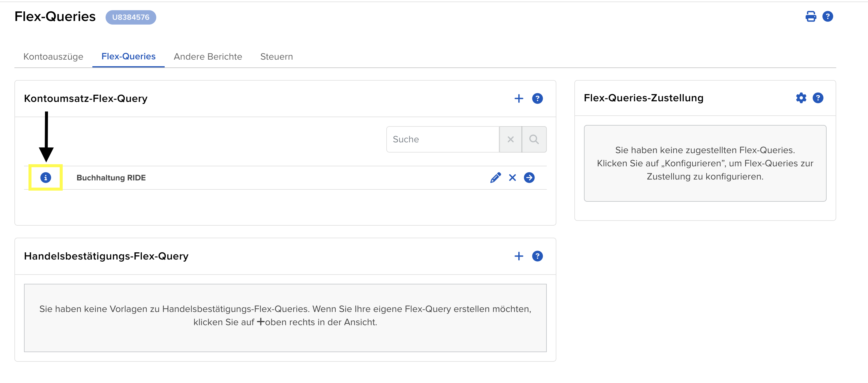
Task: Click the print icon at top right
Action: point(810,16)
